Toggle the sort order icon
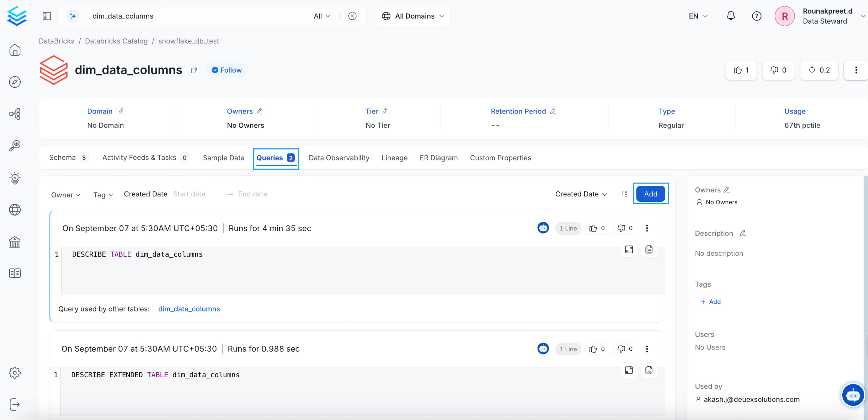The image size is (868, 420). tap(624, 194)
